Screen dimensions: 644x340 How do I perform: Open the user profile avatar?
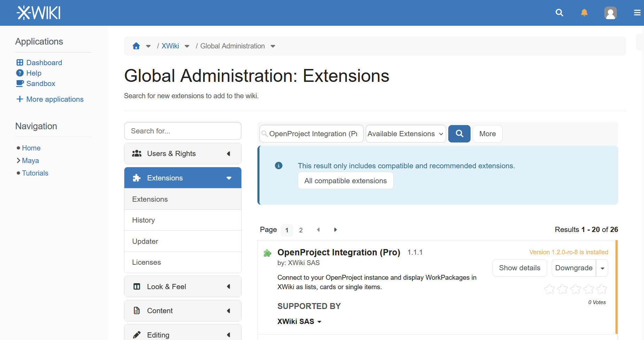pos(611,13)
